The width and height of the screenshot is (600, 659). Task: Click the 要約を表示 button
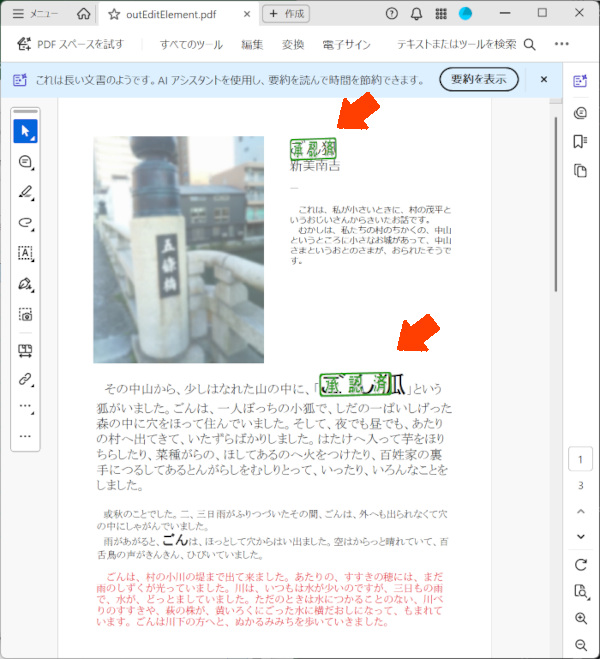click(479, 79)
